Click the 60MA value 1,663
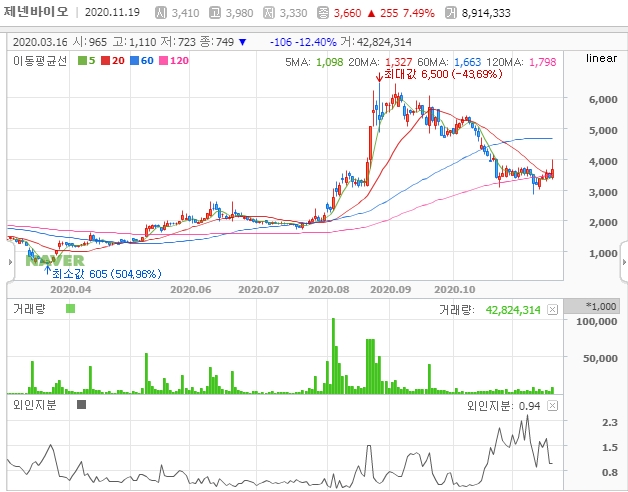Viewport: 628px width, 492px height. click(x=467, y=62)
